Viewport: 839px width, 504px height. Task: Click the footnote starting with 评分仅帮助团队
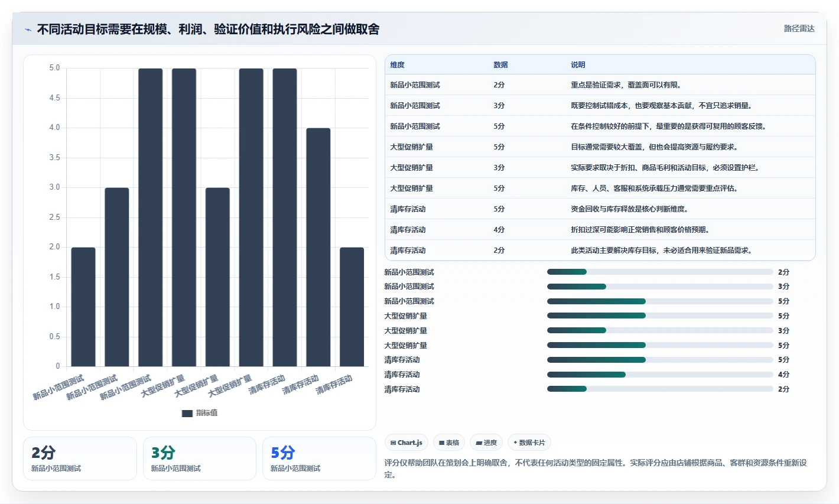(596, 469)
